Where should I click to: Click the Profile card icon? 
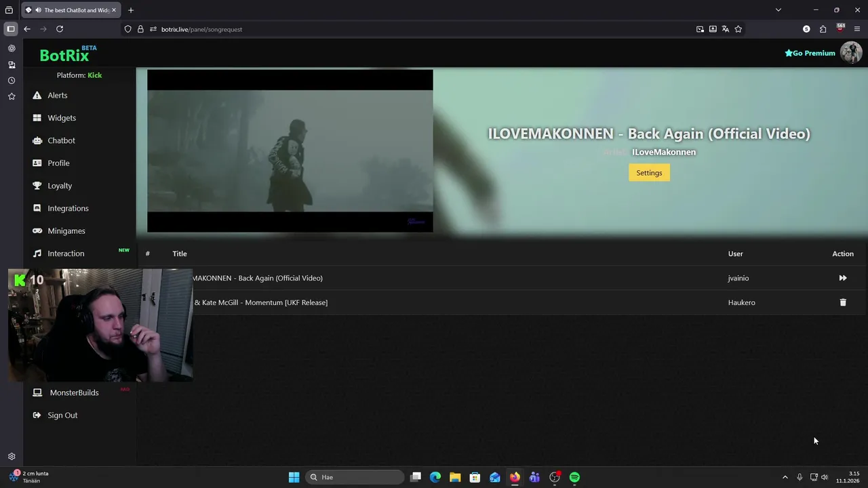(37, 163)
